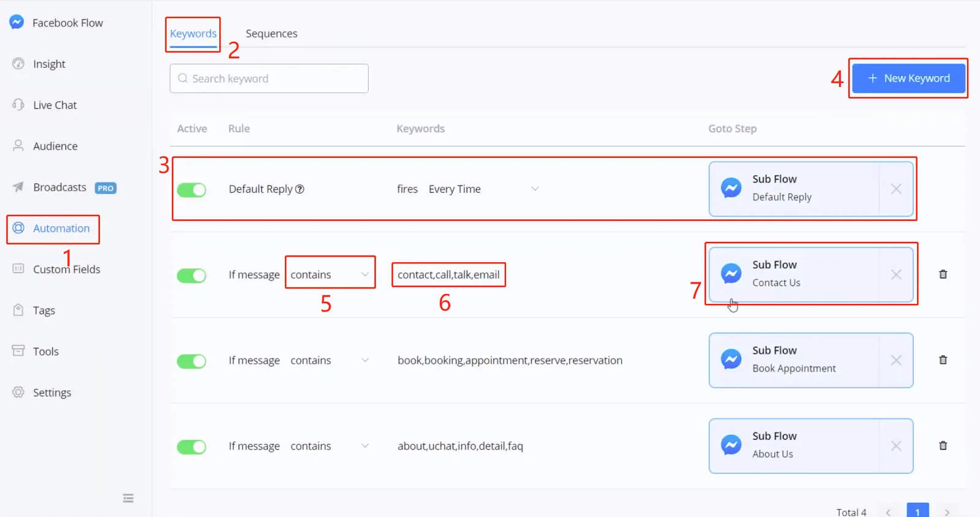This screenshot has width=980, height=517.
Task: Click the book,booking,appointment keywords text
Action: click(x=510, y=360)
